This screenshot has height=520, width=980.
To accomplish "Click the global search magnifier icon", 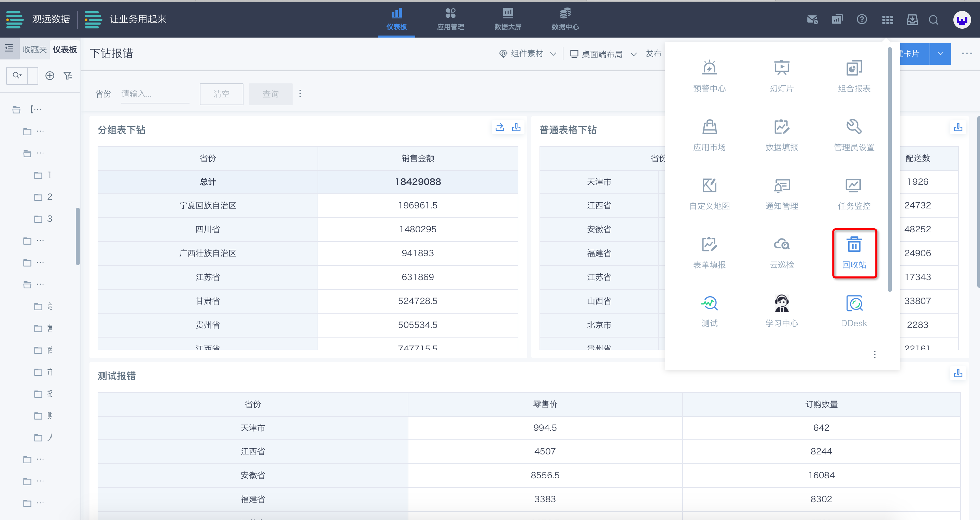I will tap(933, 19).
